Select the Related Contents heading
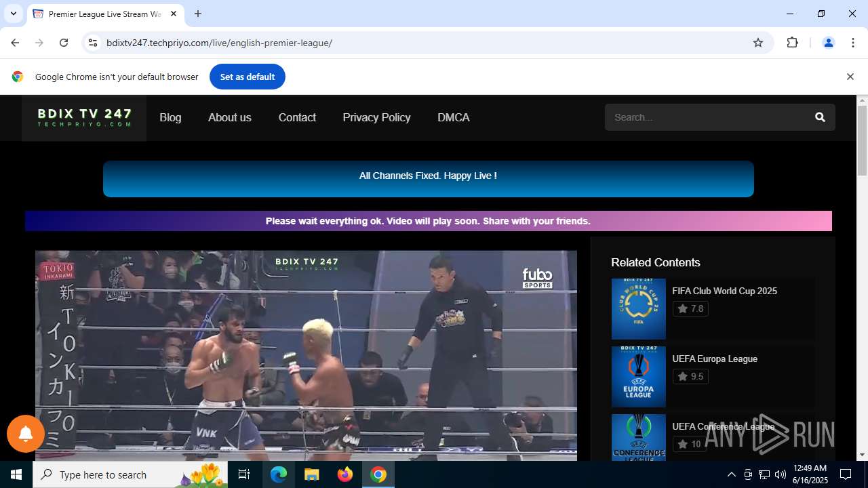This screenshot has width=868, height=488. coord(655,262)
